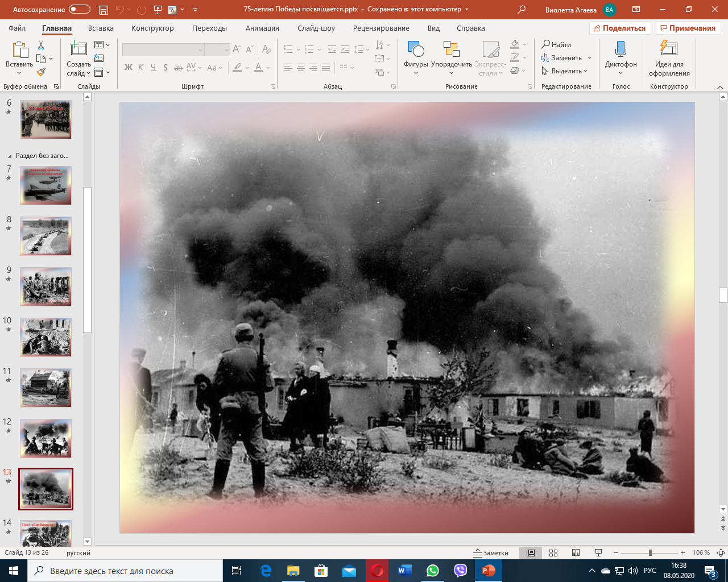Open WhatsApp from the taskbar
The image size is (728, 582).
432,571
